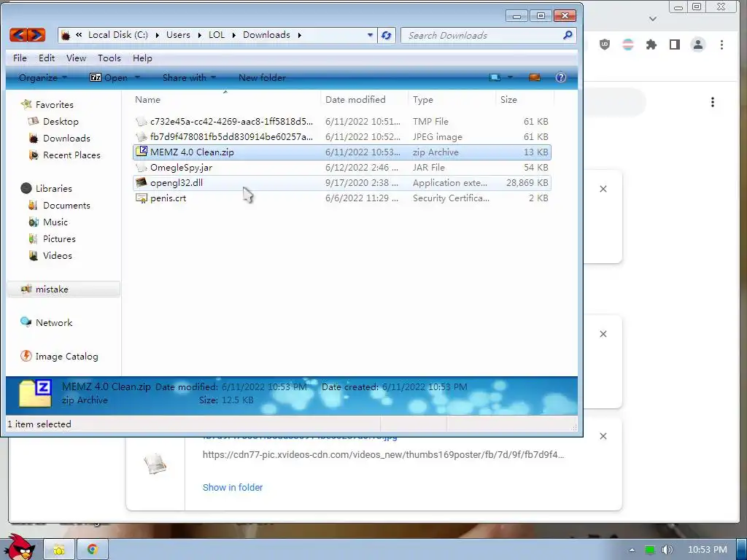Open Music library in navigation pane
Screen dimensions: 747x560
tap(55, 222)
